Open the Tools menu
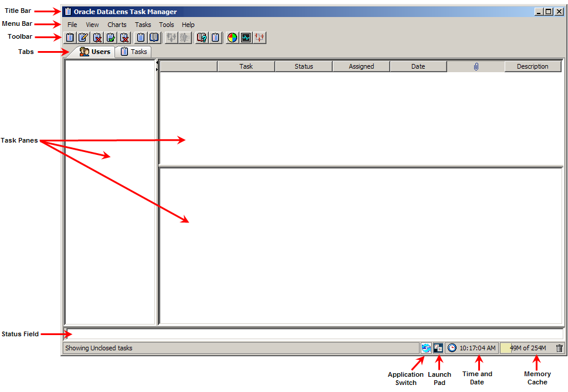The image size is (568, 392). (x=166, y=25)
